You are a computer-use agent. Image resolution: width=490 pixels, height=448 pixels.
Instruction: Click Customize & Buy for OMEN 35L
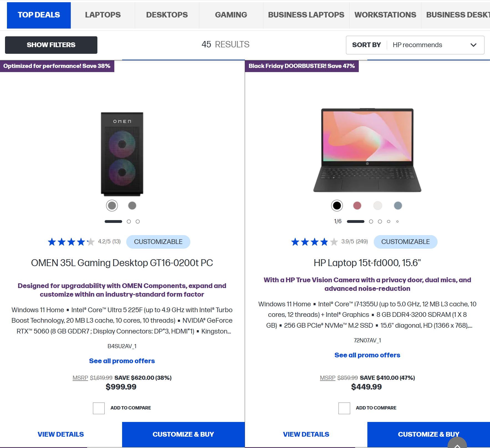pos(183,434)
